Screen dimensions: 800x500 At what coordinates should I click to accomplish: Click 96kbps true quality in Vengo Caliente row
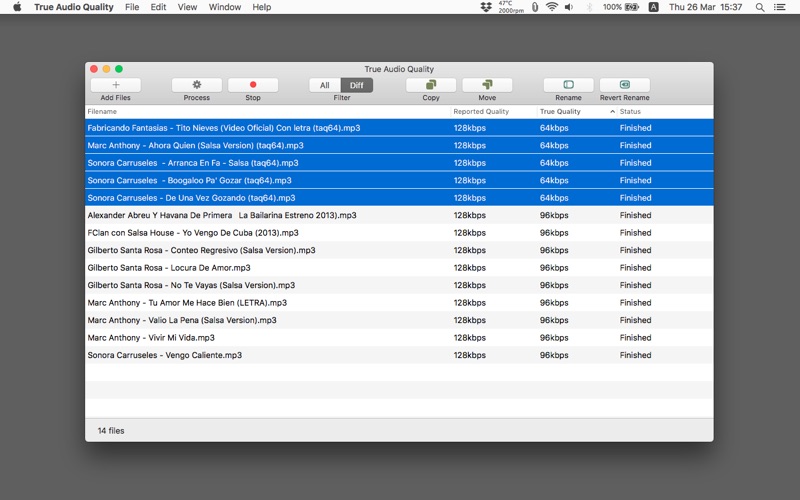click(554, 355)
